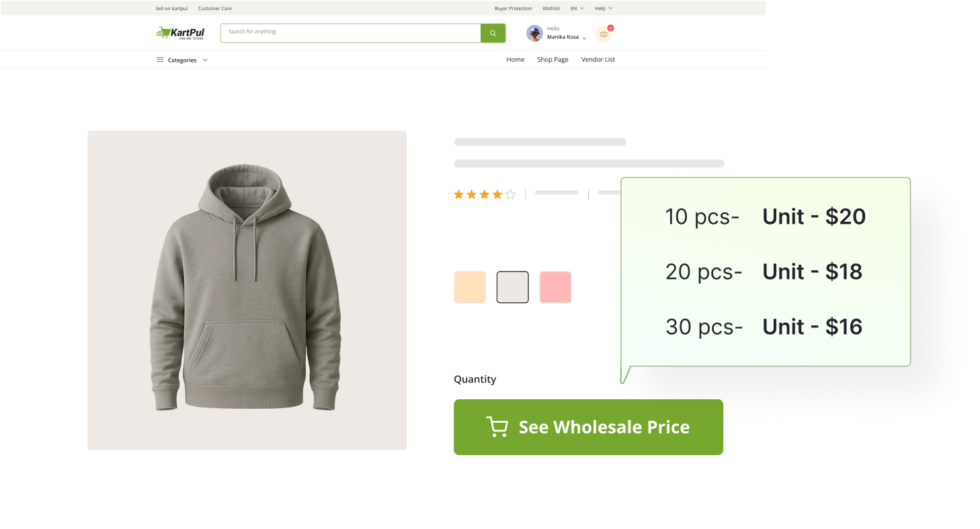Open the shopping basket cart icon
The height and width of the screenshot is (529, 980).
coord(604,34)
